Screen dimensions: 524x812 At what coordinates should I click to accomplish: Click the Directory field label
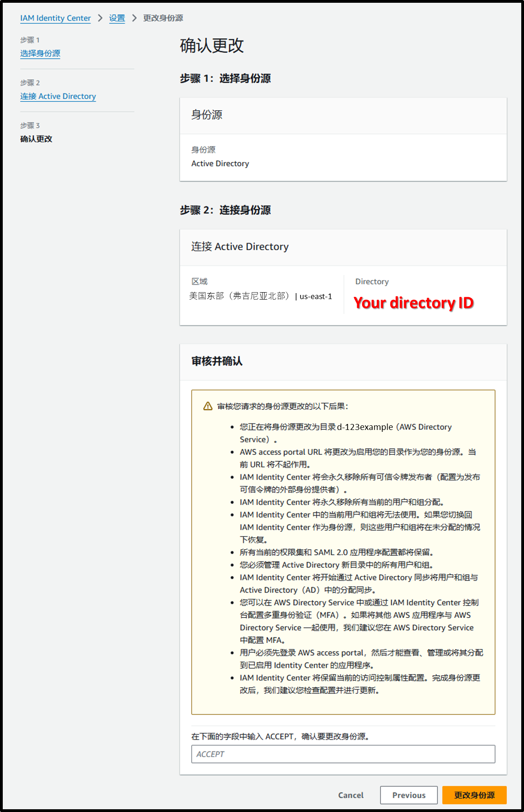(372, 282)
